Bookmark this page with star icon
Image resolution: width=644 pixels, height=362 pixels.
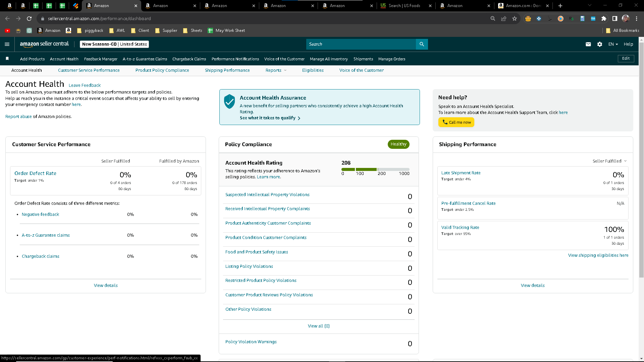pos(515,18)
